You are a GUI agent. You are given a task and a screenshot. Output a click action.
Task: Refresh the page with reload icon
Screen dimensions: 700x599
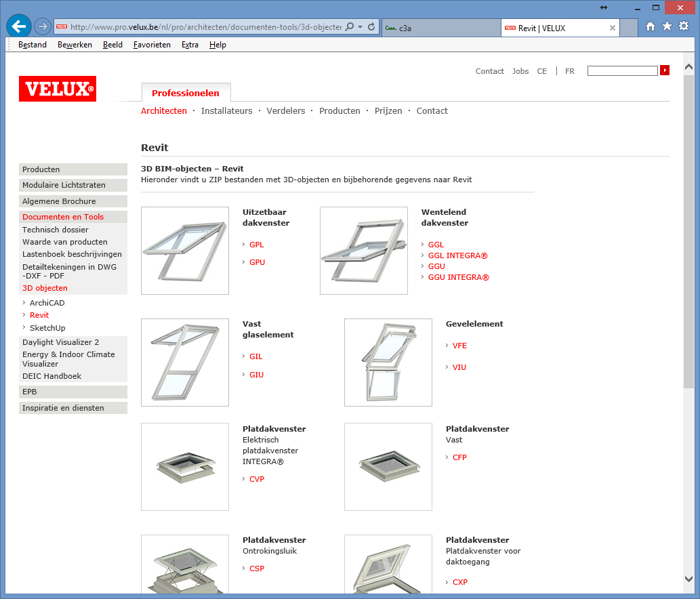[371, 27]
